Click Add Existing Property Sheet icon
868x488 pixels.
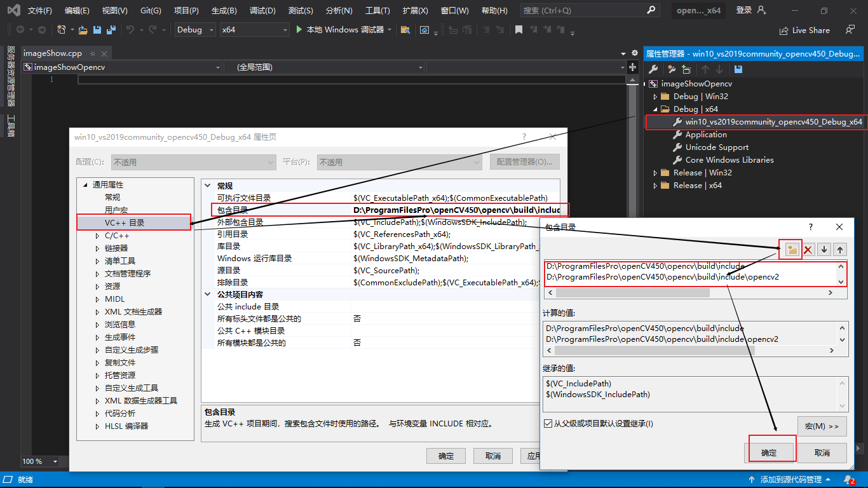pyautogui.click(x=686, y=69)
